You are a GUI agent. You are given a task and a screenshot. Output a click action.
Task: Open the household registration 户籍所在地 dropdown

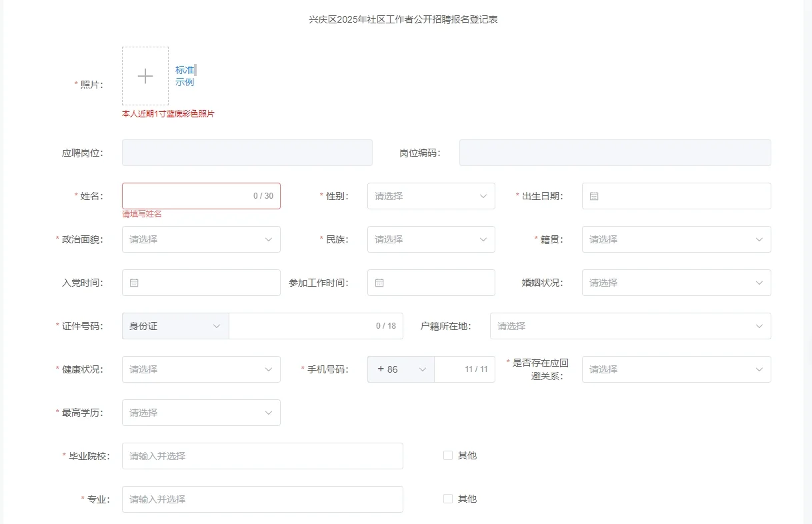[x=630, y=326]
